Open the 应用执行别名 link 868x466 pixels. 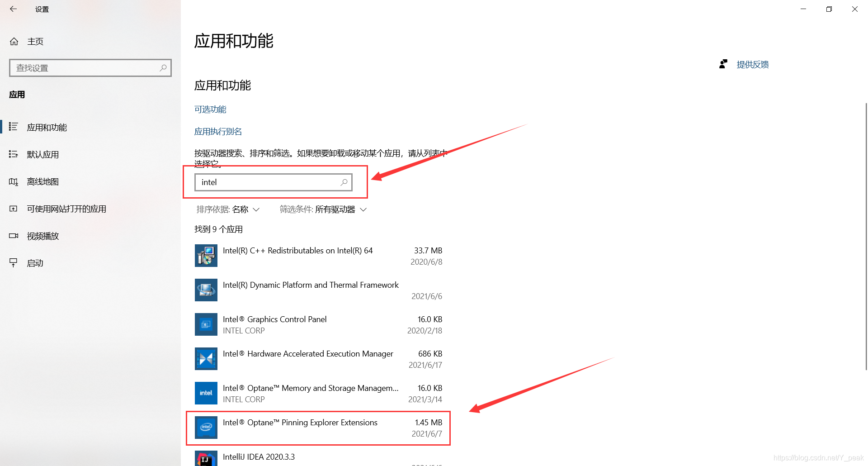218,132
